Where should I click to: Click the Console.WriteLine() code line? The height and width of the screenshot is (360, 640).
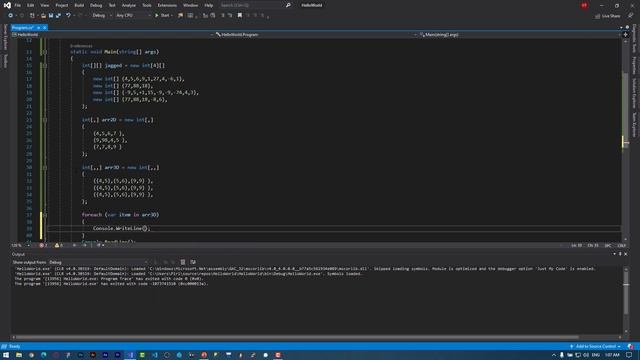point(122,229)
